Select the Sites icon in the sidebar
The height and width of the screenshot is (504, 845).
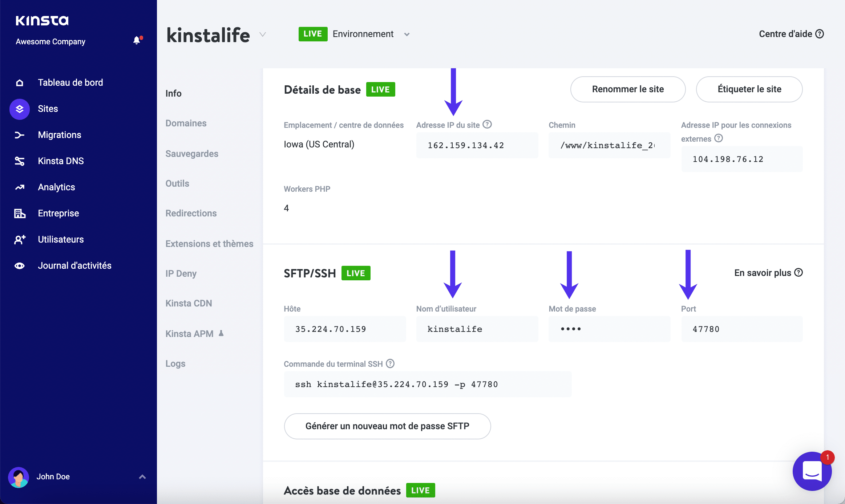pos(19,109)
